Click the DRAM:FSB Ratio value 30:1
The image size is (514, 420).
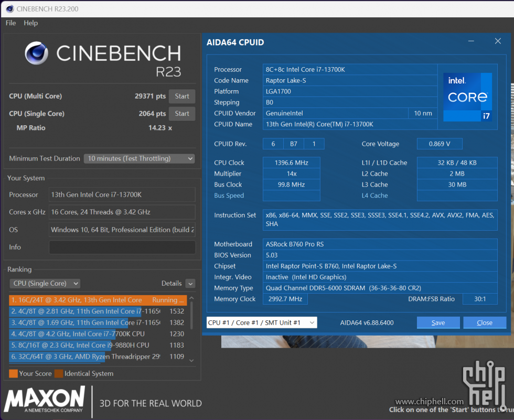point(480,299)
